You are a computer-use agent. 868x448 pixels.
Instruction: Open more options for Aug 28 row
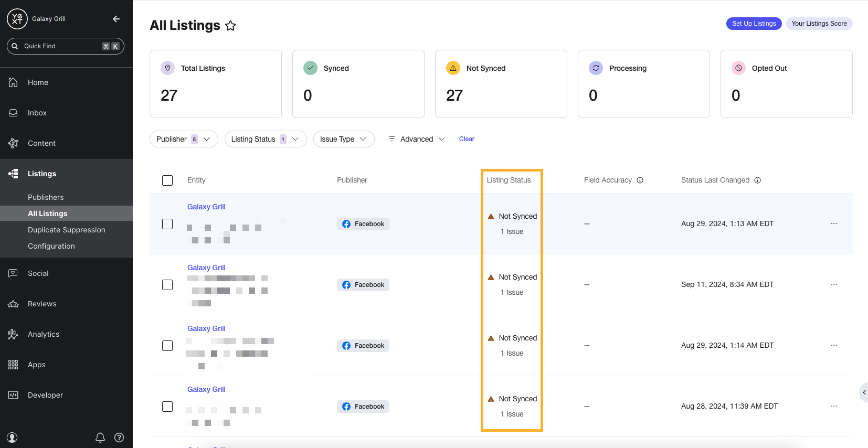pos(834,406)
